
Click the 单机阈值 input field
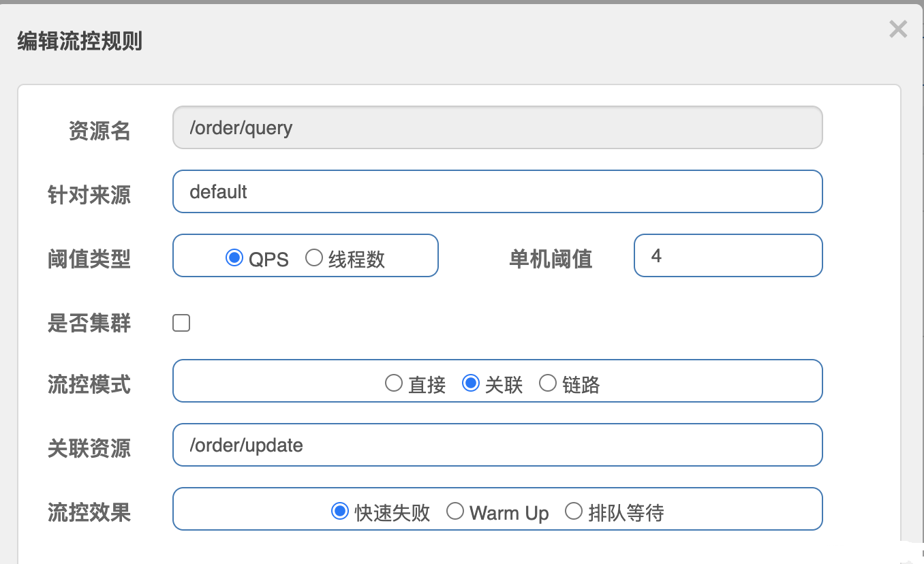click(x=728, y=256)
